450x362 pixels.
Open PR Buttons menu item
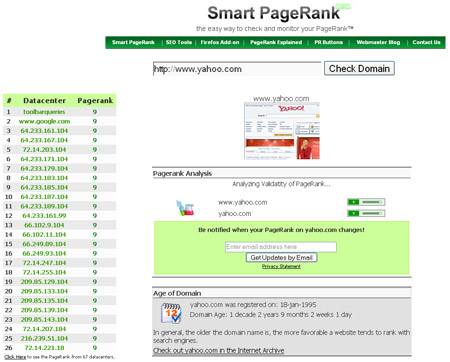tap(328, 42)
